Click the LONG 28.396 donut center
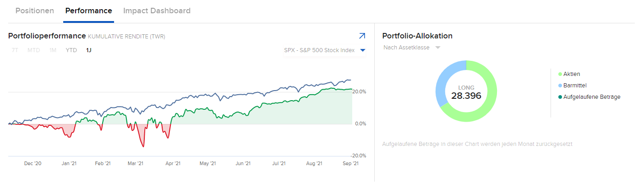 [x=466, y=92]
